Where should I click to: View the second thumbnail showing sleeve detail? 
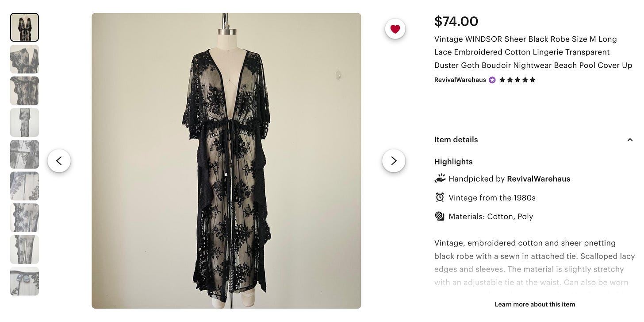pyautogui.click(x=24, y=59)
